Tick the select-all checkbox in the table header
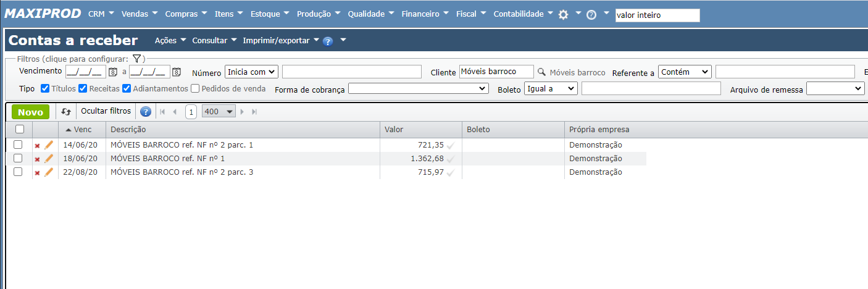 point(20,129)
